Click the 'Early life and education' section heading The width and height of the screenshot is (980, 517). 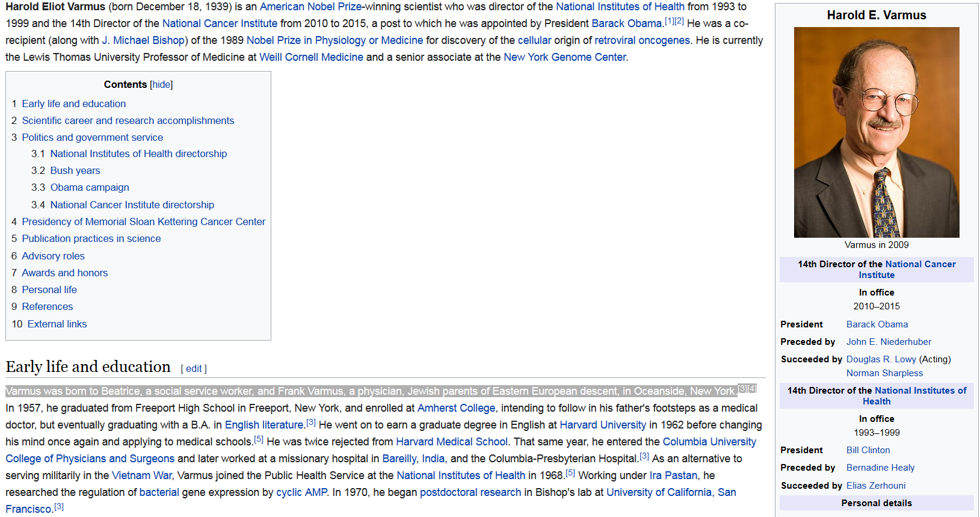point(88,367)
